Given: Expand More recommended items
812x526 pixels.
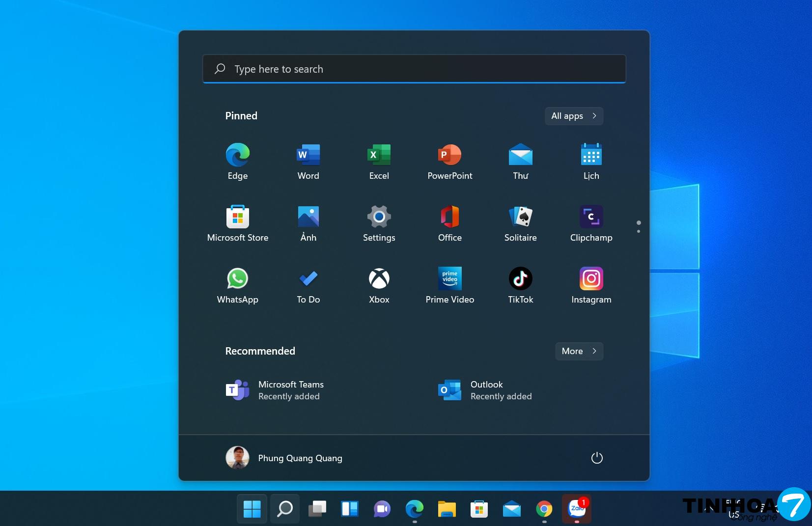Looking at the screenshot, I should [x=579, y=351].
